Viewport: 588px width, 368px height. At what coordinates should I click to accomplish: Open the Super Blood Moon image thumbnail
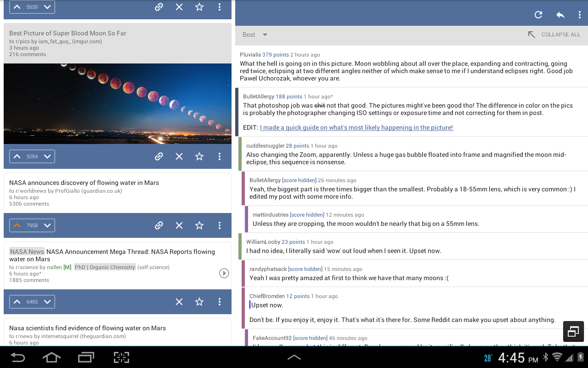click(118, 103)
